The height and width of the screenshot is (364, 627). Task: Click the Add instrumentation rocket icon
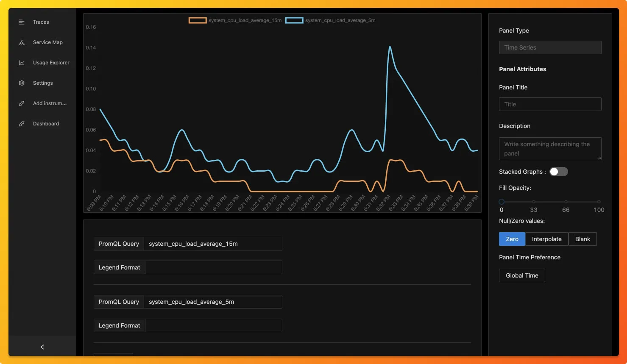pyautogui.click(x=22, y=103)
